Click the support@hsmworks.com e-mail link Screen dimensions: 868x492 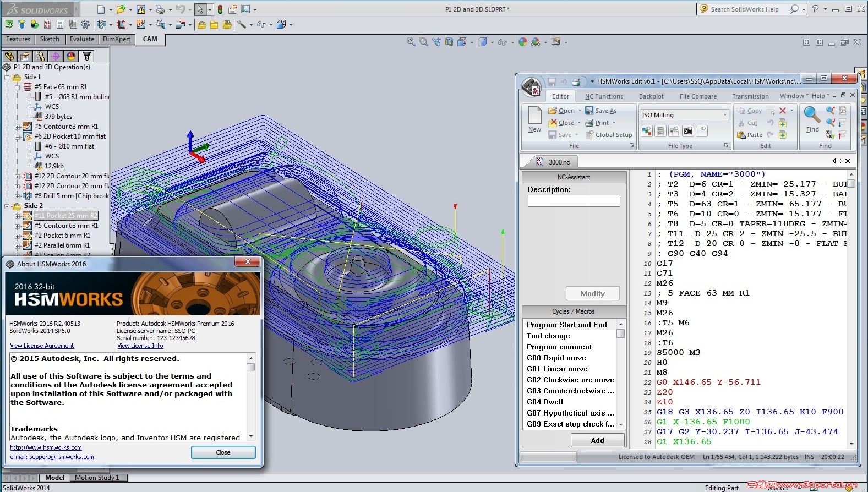click(x=52, y=457)
